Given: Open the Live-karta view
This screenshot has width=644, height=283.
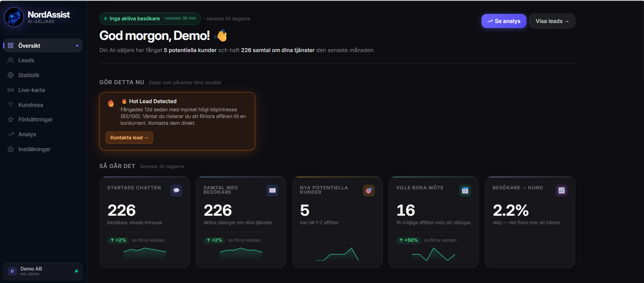Looking at the screenshot, I should click(x=43, y=90).
